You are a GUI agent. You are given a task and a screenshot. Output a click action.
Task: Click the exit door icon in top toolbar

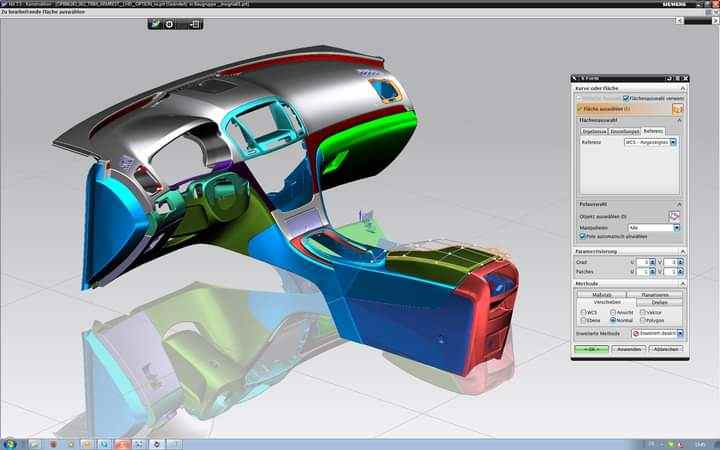pos(193,24)
